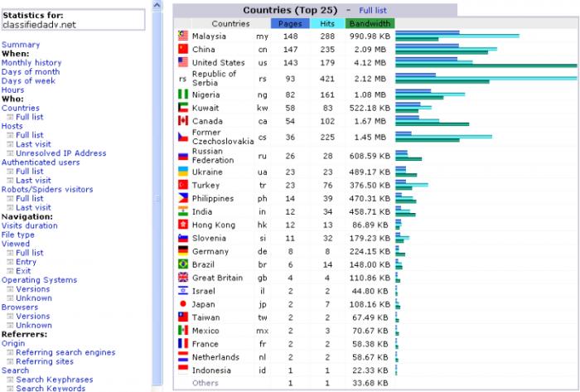Click the United States flag icon

point(183,62)
